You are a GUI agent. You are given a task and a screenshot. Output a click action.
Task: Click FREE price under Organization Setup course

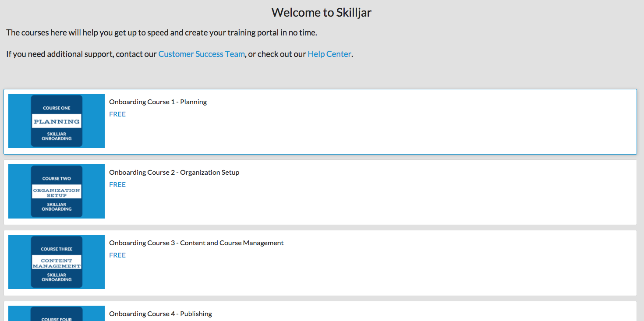click(117, 185)
